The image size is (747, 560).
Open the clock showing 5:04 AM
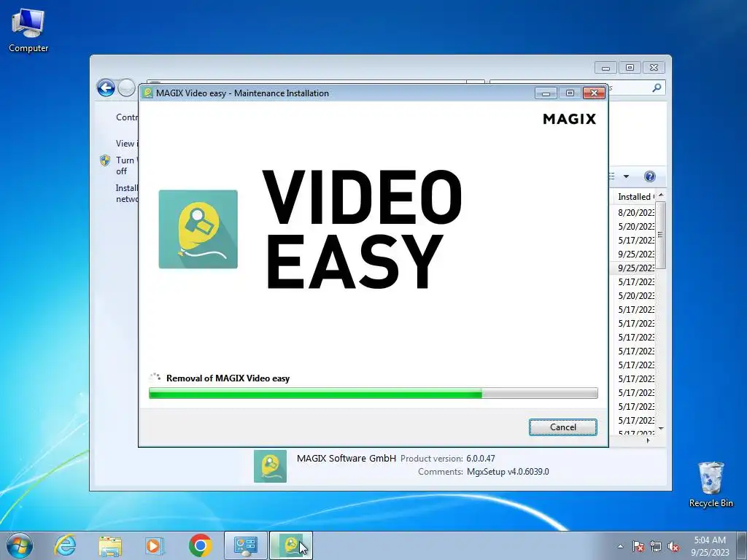point(710,545)
